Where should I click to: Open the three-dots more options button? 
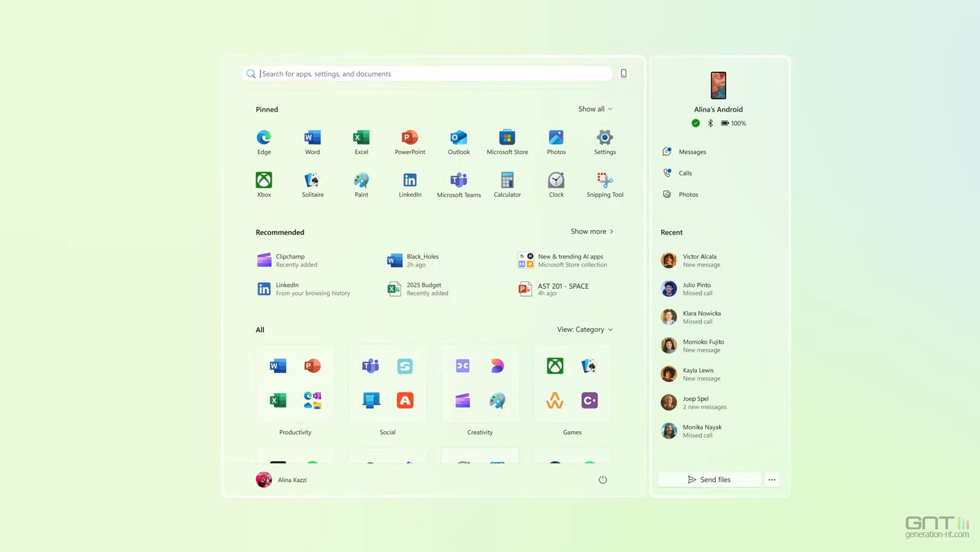click(772, 480)
